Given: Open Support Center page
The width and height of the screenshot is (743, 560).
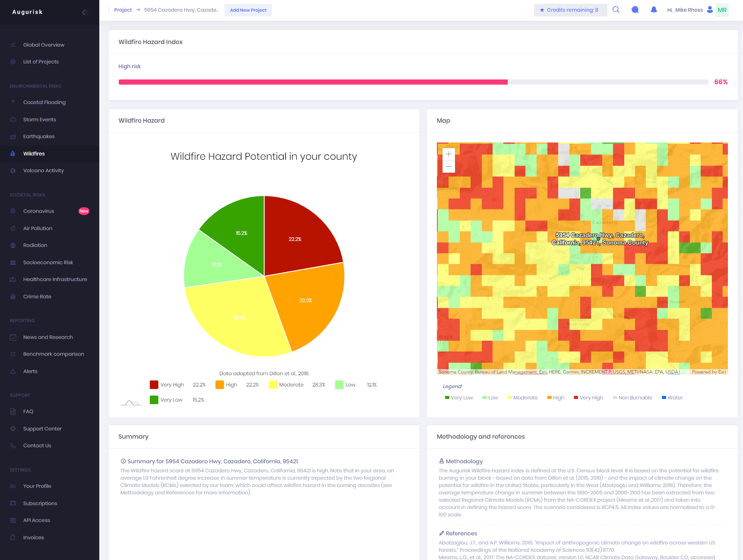Looking at the screenshot, I should point(42,429).
